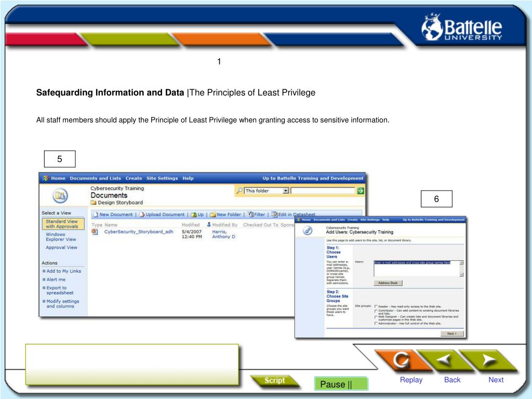
Task: Check the Web Designer site group checkbox
Action: pos(376,317)
